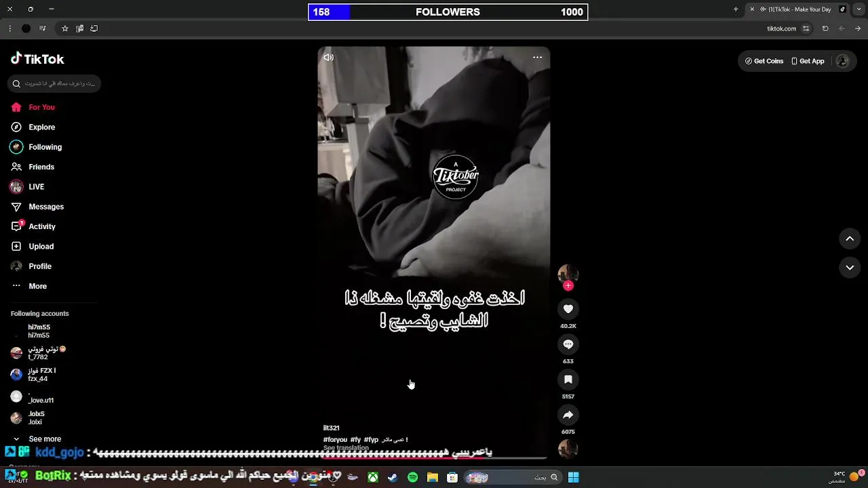Bookmark this page with the star icon
Screen dimensions: 868x488
tap(65, 28)
